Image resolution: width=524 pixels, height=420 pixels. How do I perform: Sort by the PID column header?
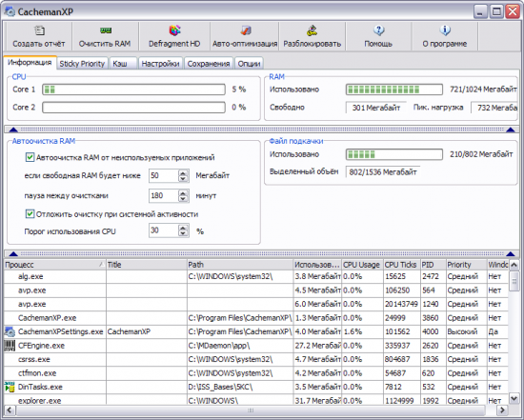pyautogui.click(x=433, y=265)
